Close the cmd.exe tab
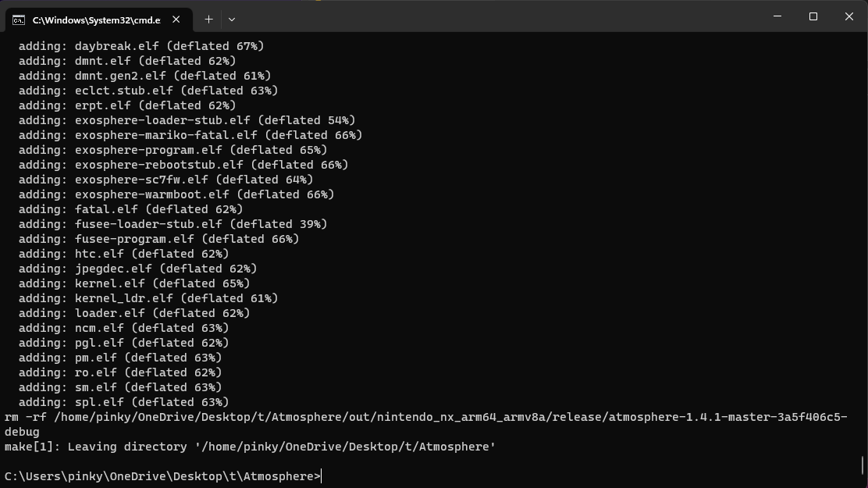Image resolution: width=868 pixels, height=488 pixels. click(x=176, y=20)
